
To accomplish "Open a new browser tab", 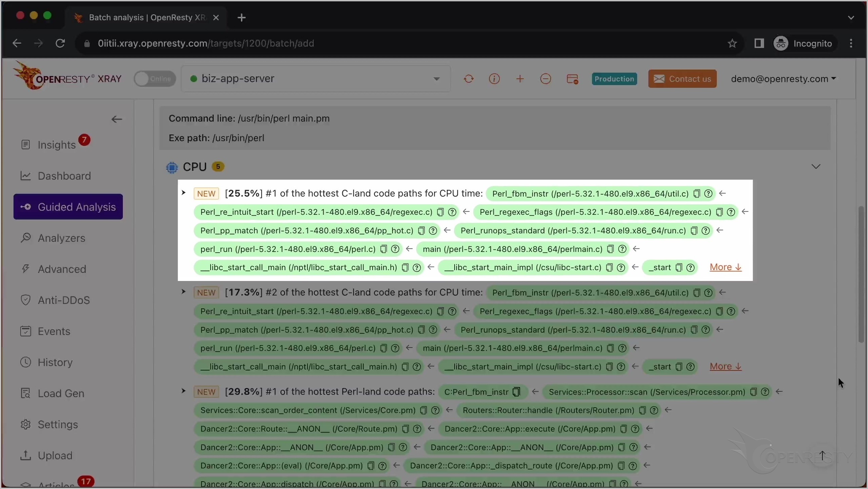I will (x=241, y=18).
